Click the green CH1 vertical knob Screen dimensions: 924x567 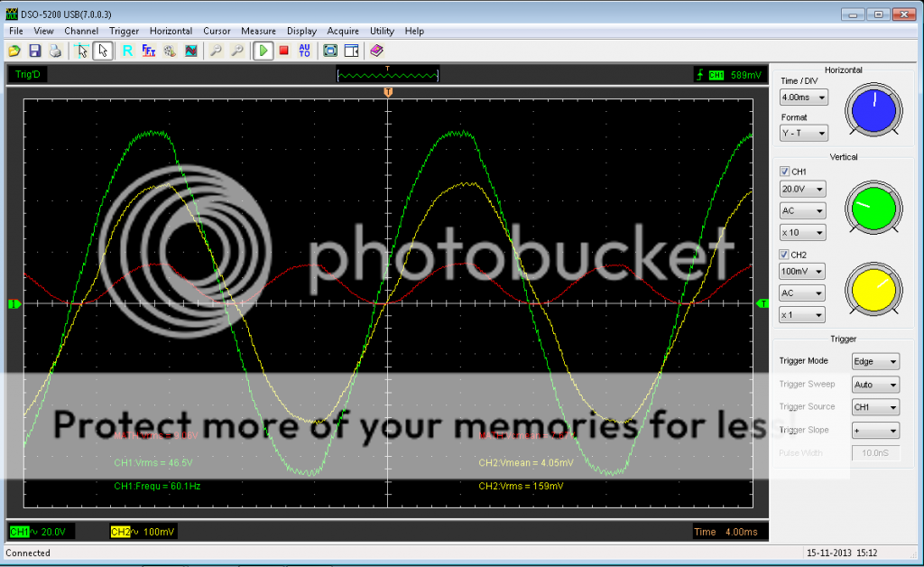(x=873, y=209)
